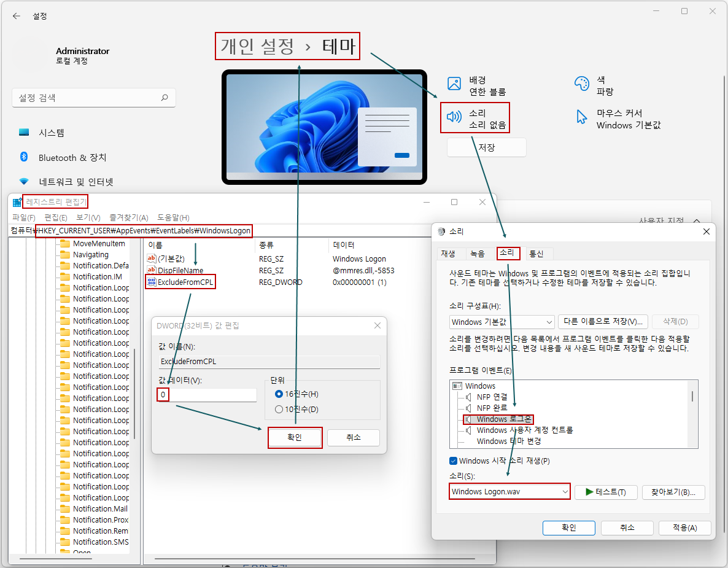Open the Windows Logon.wav sound dropdown
728x568 pixels.
(x=510, y=491)
